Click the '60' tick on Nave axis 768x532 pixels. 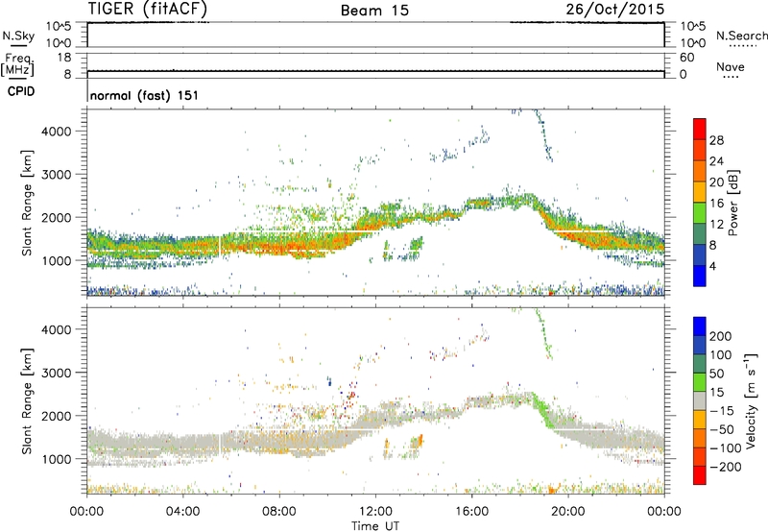click(x=686, y=58)
